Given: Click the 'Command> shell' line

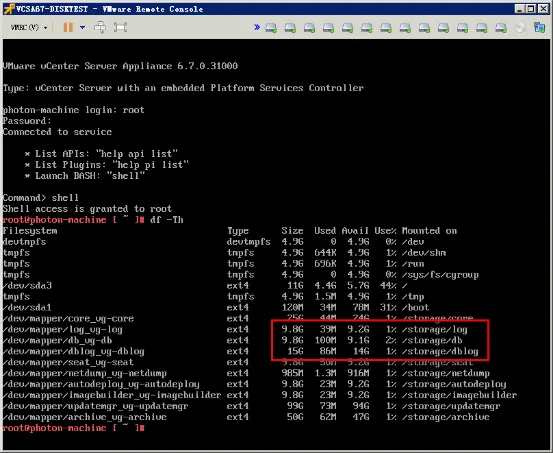Looking at the screenshot, I should click(41, 198).
